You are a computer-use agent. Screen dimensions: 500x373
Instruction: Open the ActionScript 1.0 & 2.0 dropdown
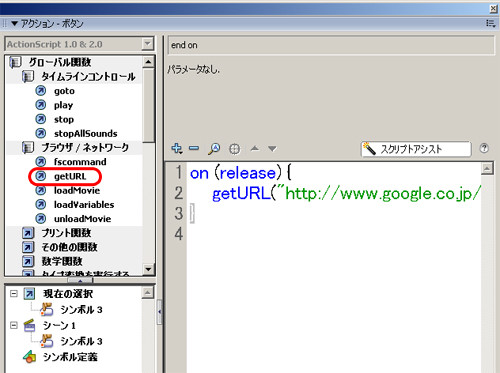(147, 44)
